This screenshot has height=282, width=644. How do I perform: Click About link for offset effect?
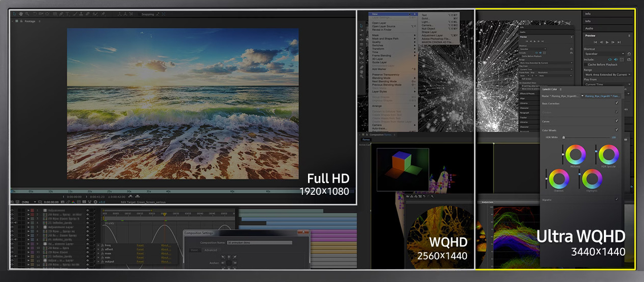pos(165,249)
